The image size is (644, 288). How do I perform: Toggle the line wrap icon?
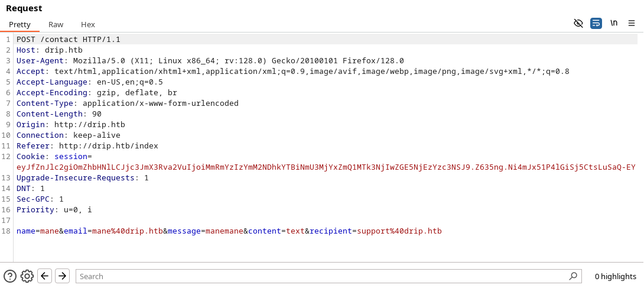coord(596,23)
